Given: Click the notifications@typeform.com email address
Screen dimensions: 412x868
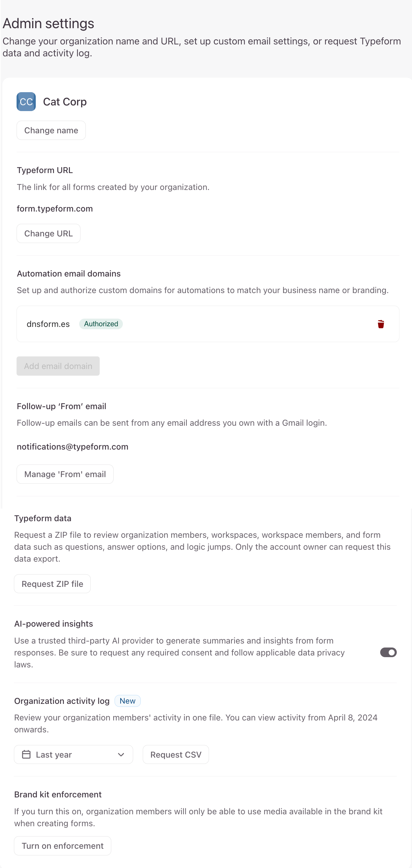Looking at the screenshot, I should coord(73,447).
